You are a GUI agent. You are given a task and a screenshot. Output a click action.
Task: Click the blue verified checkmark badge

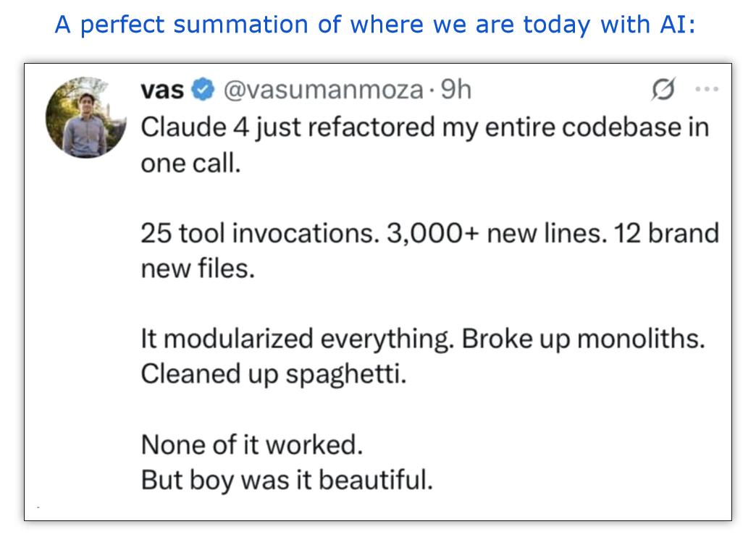point(203,89)
